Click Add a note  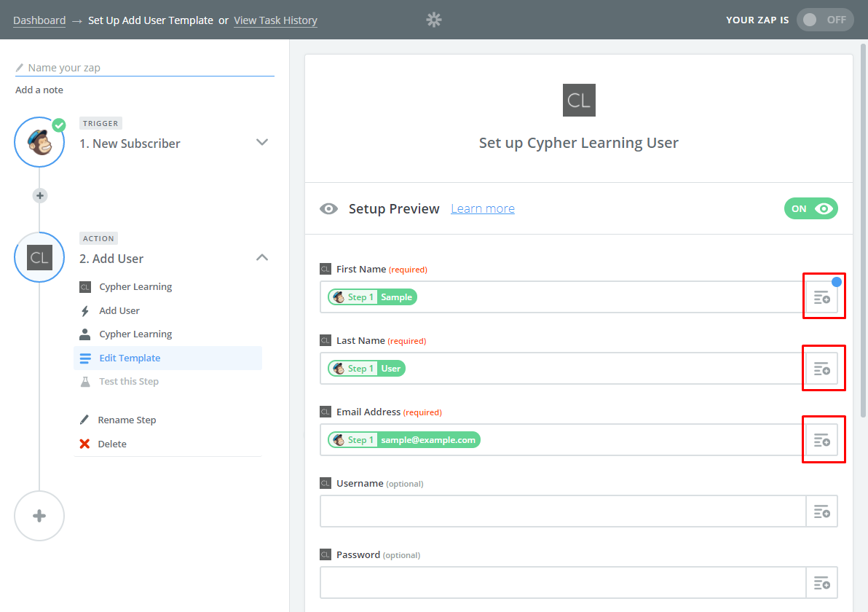[39, 90]
